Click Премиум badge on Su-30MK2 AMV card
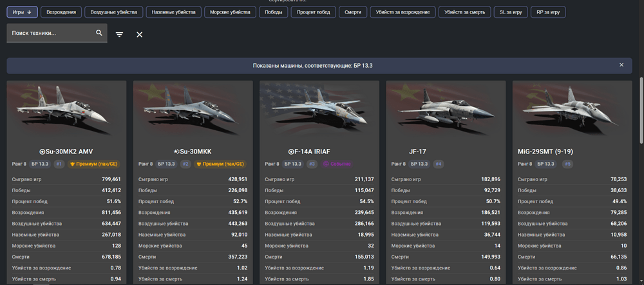The image size is (644, 285). pos(93,164)
